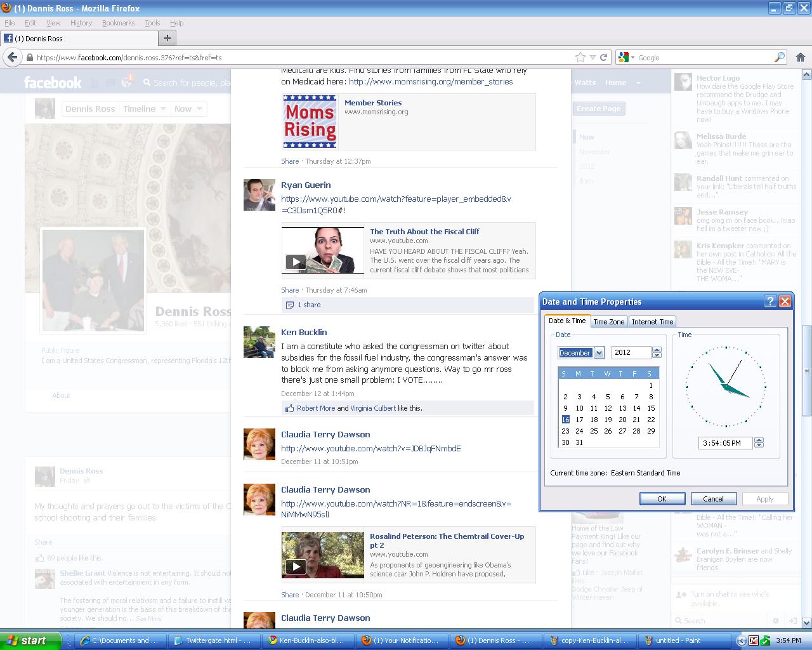Open the Now dropdown on Dennis Ross page
Image resolution: width=812 pixels, height=650 pixels.
click(188, 109)
